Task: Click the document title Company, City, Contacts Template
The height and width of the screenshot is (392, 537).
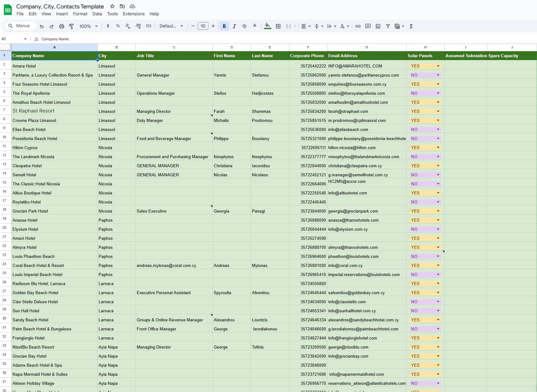Action: tap(60, 7)
